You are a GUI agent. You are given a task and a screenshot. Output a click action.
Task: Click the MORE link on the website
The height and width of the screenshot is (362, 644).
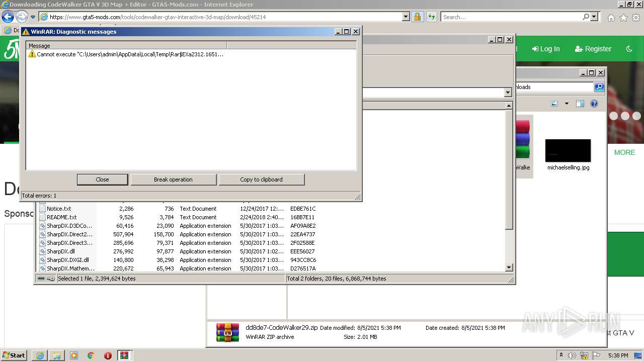tap(624, 152)
